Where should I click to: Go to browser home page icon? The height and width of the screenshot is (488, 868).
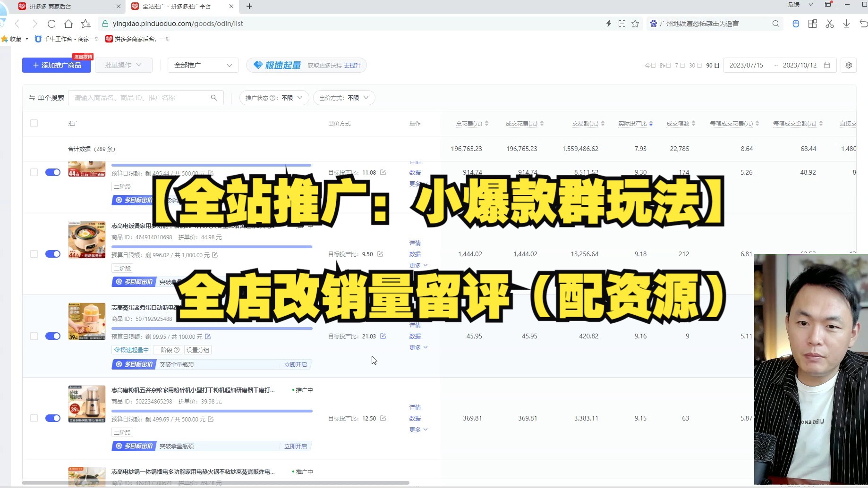tap(68, 24)
